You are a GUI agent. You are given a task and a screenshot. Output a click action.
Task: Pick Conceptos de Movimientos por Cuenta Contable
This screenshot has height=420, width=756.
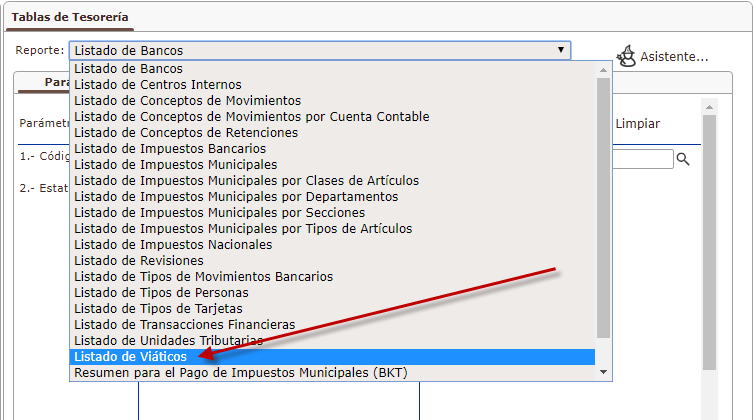coord(332,116)
